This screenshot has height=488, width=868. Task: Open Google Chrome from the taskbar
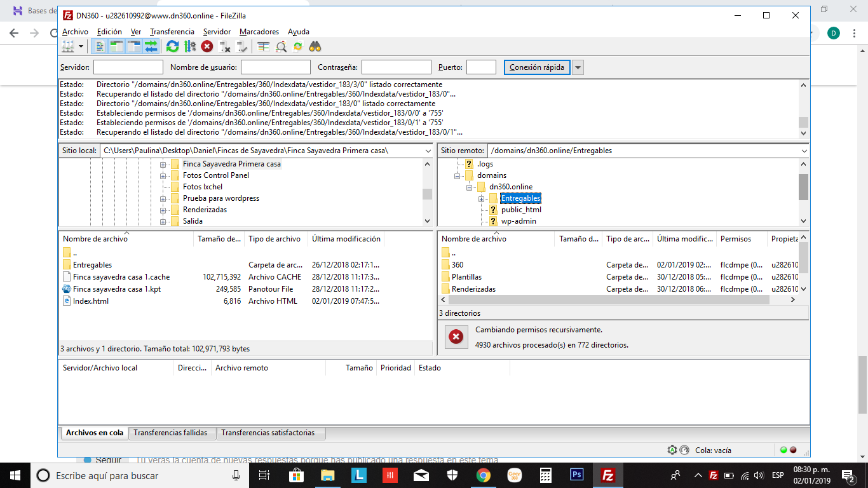coord(484,475)
